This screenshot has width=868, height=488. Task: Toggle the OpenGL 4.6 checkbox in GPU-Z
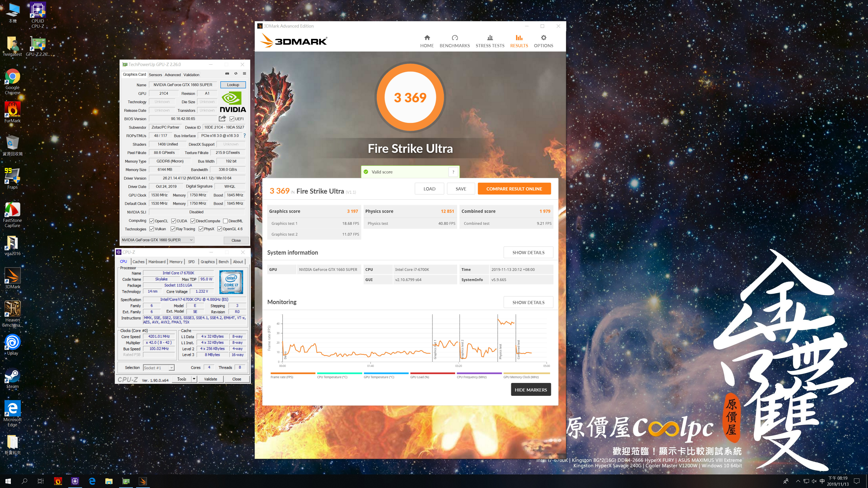click(x=220, y=229)
